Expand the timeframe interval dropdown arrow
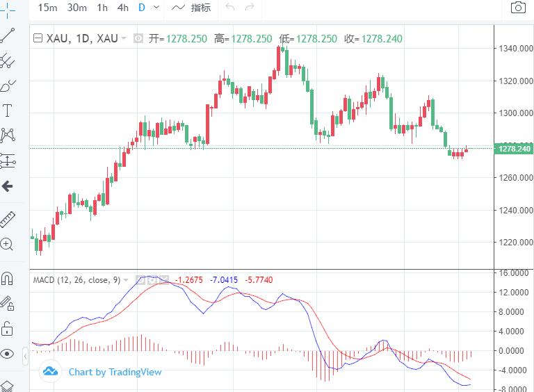Image resolution: width=534 pixels, height=392 pixels. pos(156,8)
